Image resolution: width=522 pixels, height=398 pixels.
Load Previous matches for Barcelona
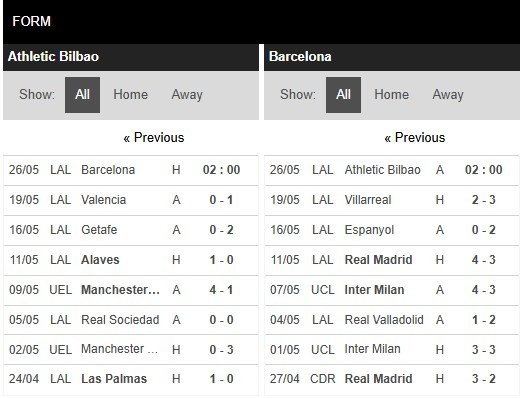point(415,137)
